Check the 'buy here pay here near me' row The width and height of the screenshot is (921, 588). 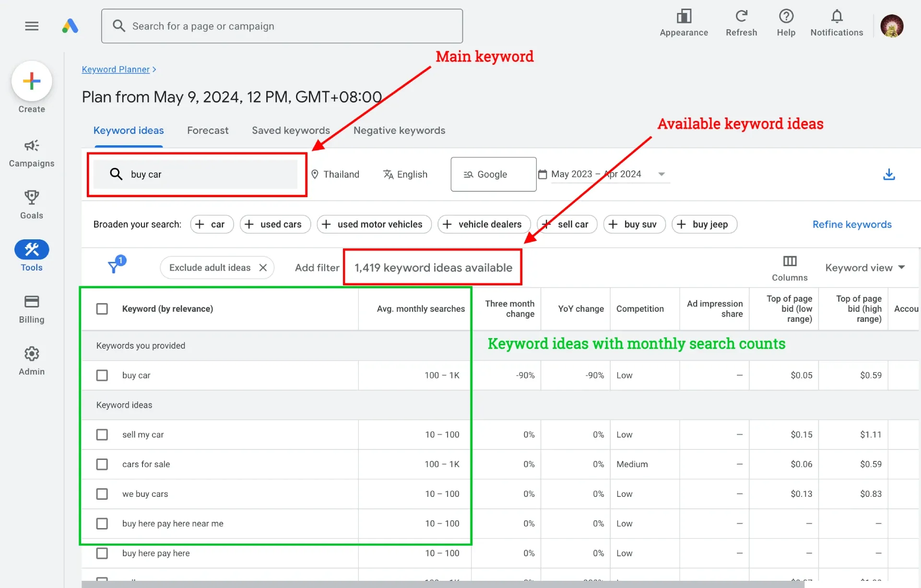point(102,524)
